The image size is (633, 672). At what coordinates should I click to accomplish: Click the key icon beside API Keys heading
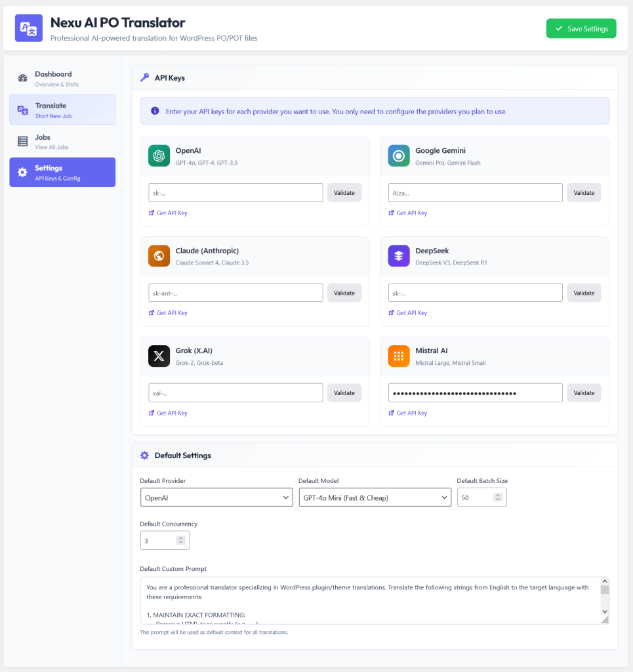[x=145, y=77]
